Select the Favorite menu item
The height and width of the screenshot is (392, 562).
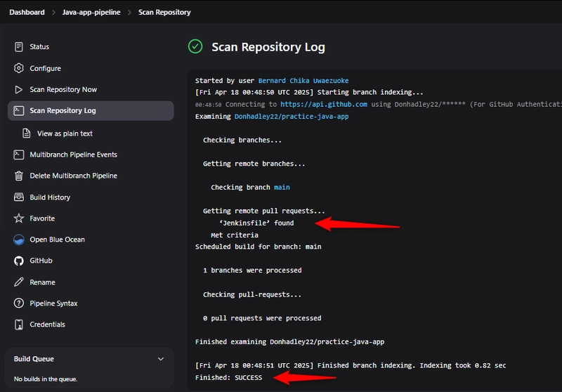(42, 218)
